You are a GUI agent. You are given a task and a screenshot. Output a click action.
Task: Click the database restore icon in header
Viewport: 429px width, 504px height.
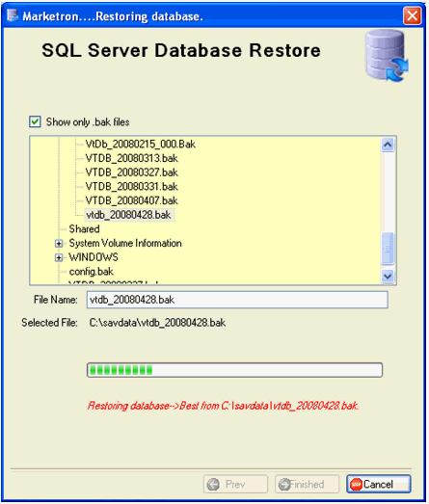click(x=387, y=55)
